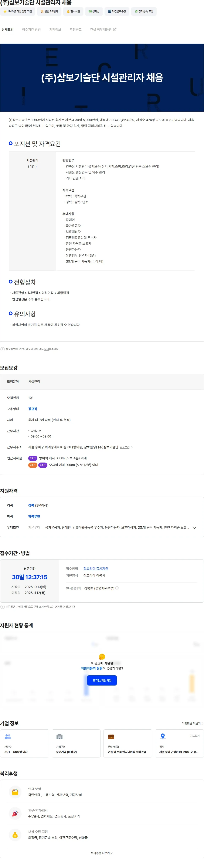Click the star icon in the 1140명 찜한 기업 tag

[5, 11]
